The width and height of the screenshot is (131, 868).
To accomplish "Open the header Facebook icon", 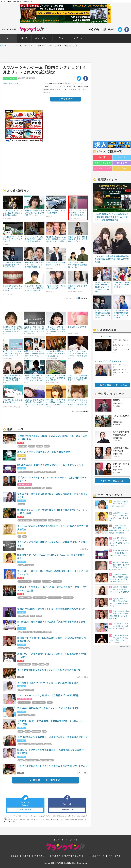I will (x=127, y=30).
